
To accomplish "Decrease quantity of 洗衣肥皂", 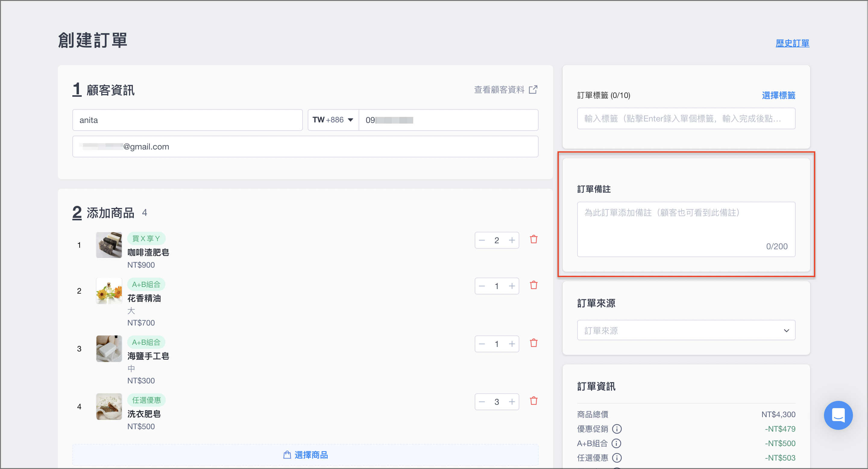I will click(482, 402).
